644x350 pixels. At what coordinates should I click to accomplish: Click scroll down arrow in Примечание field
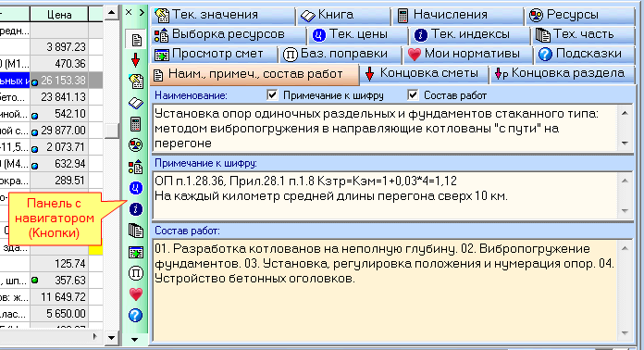pos(625,211)
